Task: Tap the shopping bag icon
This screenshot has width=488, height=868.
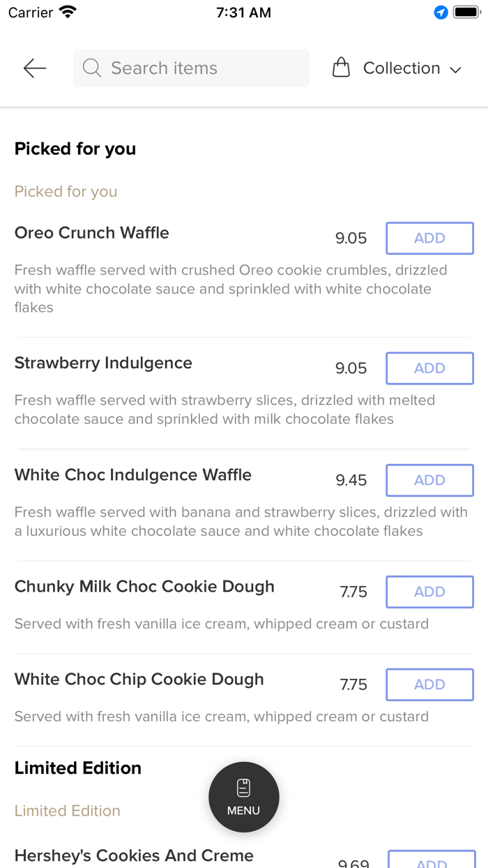Action: [x=341, y=68]
